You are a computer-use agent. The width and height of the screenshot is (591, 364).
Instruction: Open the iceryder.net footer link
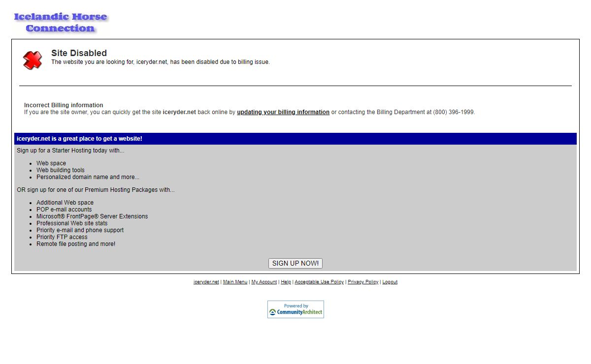tap(206, 282)
